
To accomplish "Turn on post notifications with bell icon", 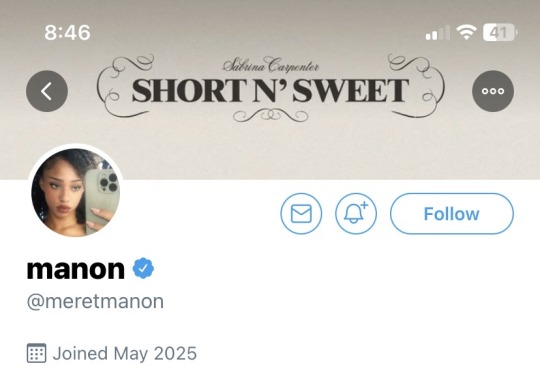I will [x=356, y=214].
